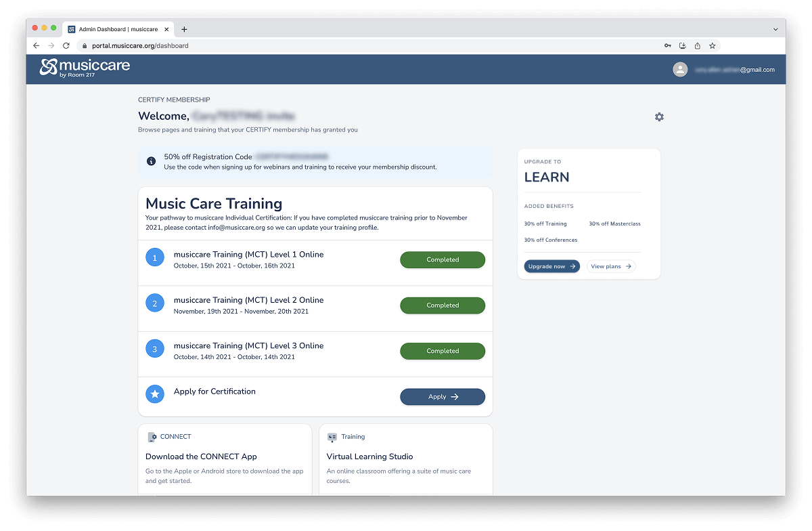
Task: Open the user avatar icon
Action: pos(680,69)
